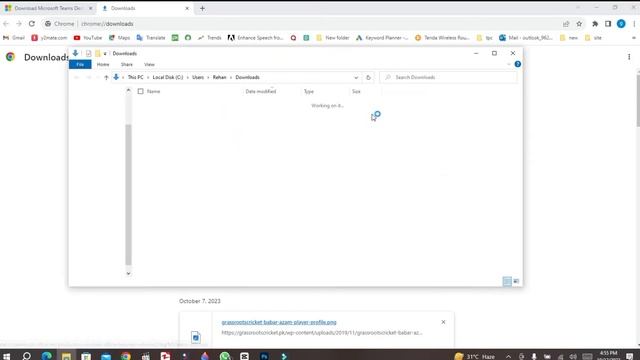Open WhatsApp from the taskbar

(224, 356)
